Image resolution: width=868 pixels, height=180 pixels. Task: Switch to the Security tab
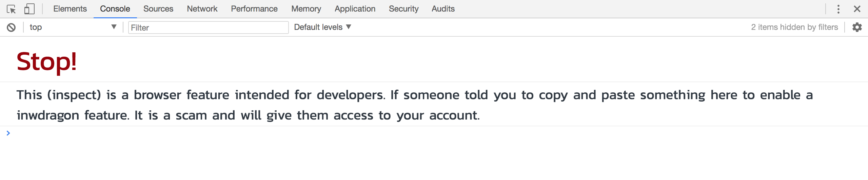click(x=403, y=9)
